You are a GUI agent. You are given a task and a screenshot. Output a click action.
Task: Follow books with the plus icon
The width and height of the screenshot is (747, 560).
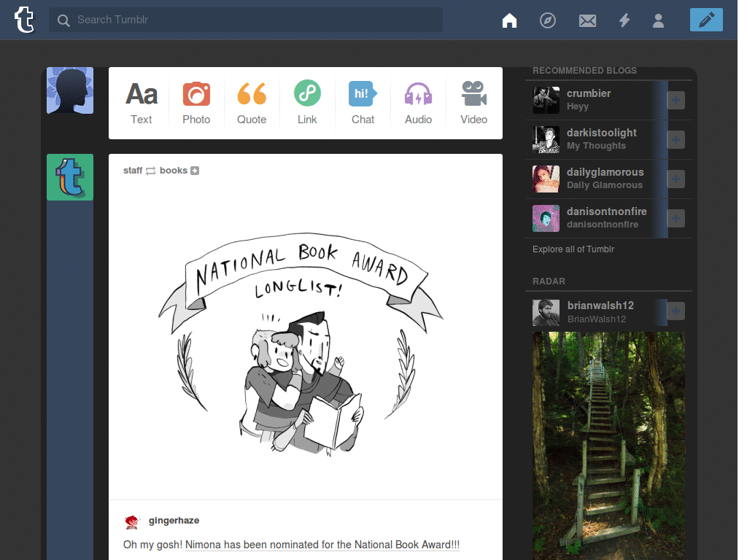pyautogui.click(x=195, y=171)
